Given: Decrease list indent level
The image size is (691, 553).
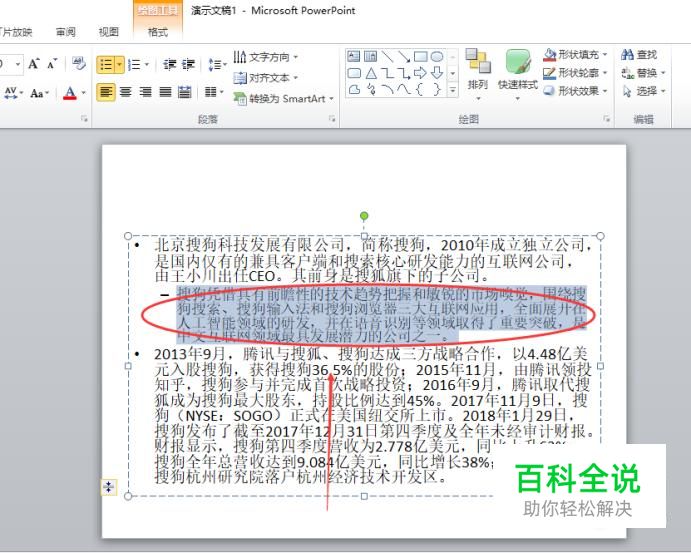Looking at the screenshot, I should [169, 65].
